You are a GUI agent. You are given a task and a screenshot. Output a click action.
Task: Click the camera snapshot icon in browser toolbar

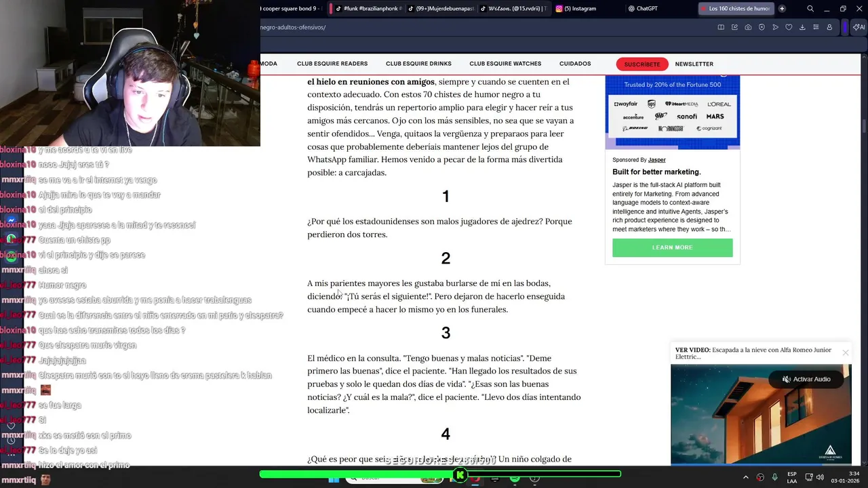748,27
